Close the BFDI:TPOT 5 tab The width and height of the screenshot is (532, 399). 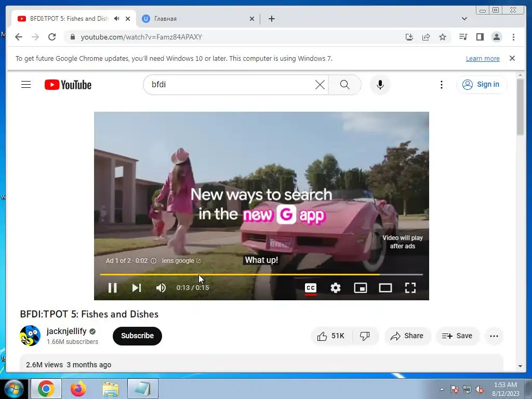click(x=128, y=19)
